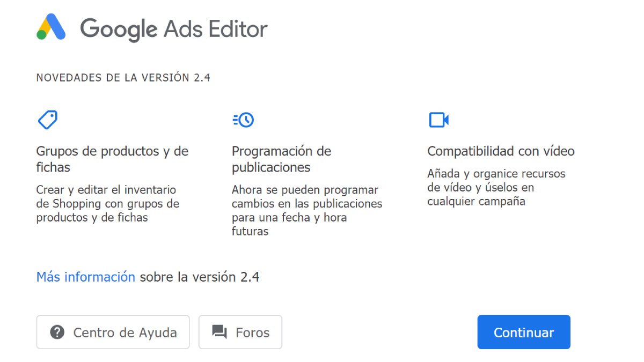Click the Compatibilidad con vídeo heading
This screenshot has height=362, width=644.
click(x=501, y=151)
